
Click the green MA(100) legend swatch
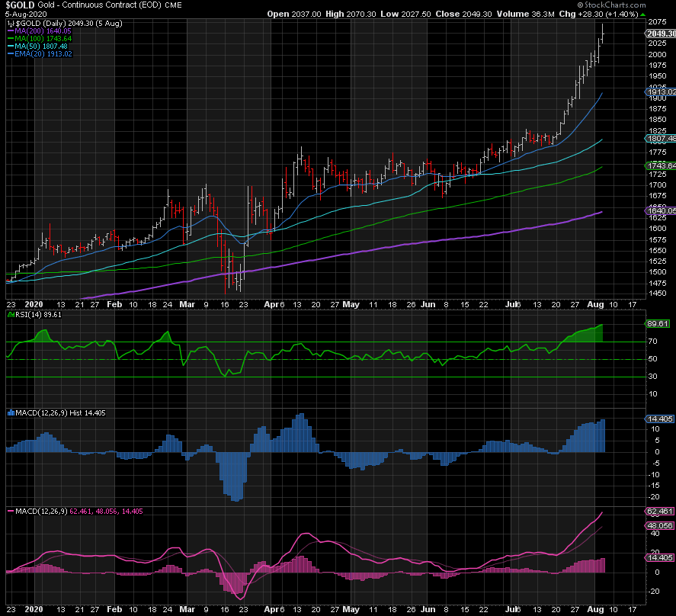11,39
